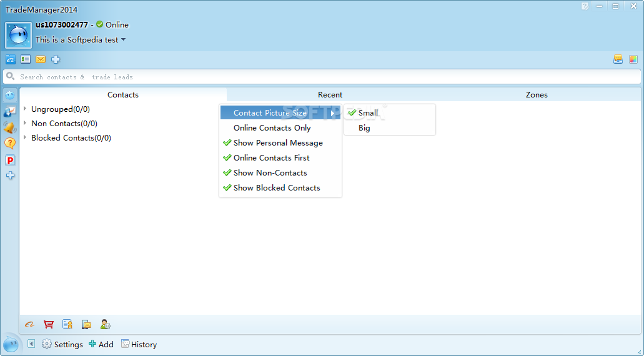
Task: Open the mobile phone mail icon
Action: point(87,324)
